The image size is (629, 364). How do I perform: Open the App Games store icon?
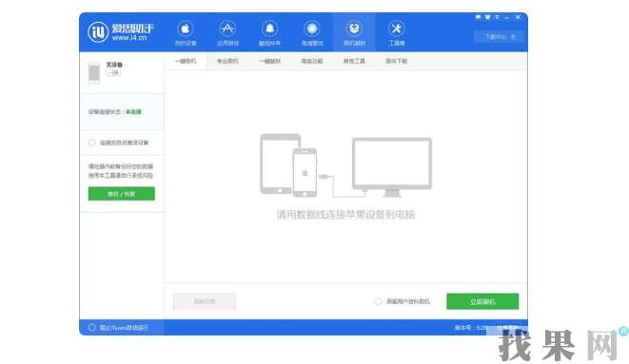click(227, 32)
